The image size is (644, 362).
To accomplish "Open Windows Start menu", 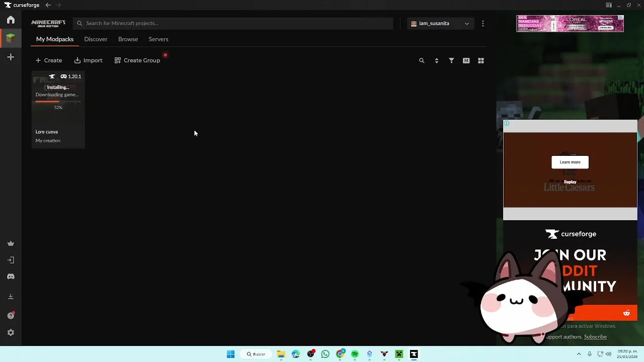I will point(230,354).
